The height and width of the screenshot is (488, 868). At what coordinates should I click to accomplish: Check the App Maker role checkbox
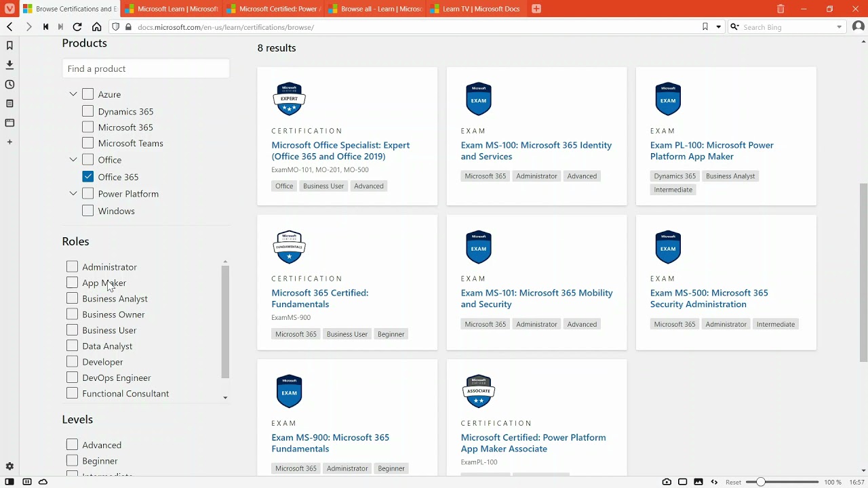point(73,283)
